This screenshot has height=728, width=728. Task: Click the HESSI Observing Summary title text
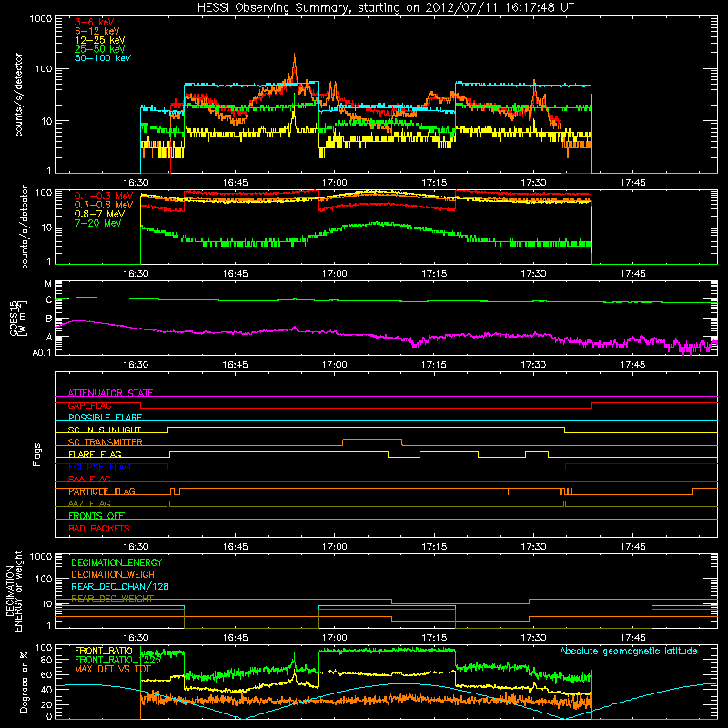pos(385,7)
